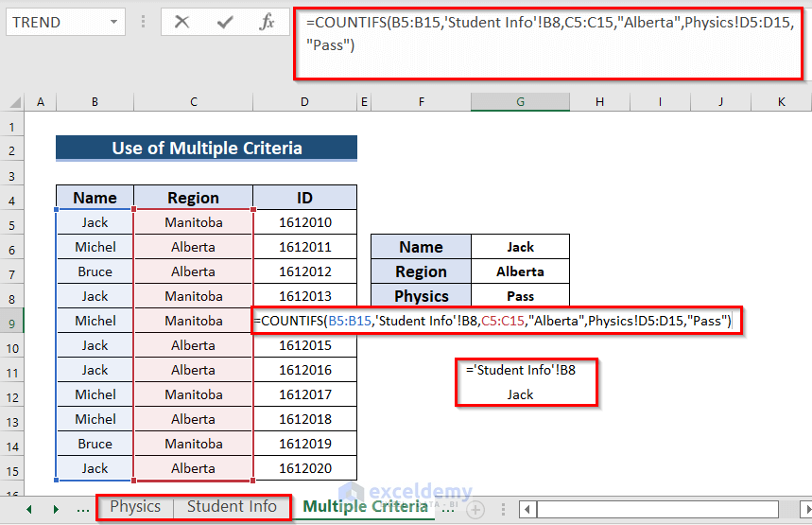Image resolution: width=812 pixels, height=525 pixels.
Task: Select all cells via corner triangle
Action: 14,102
